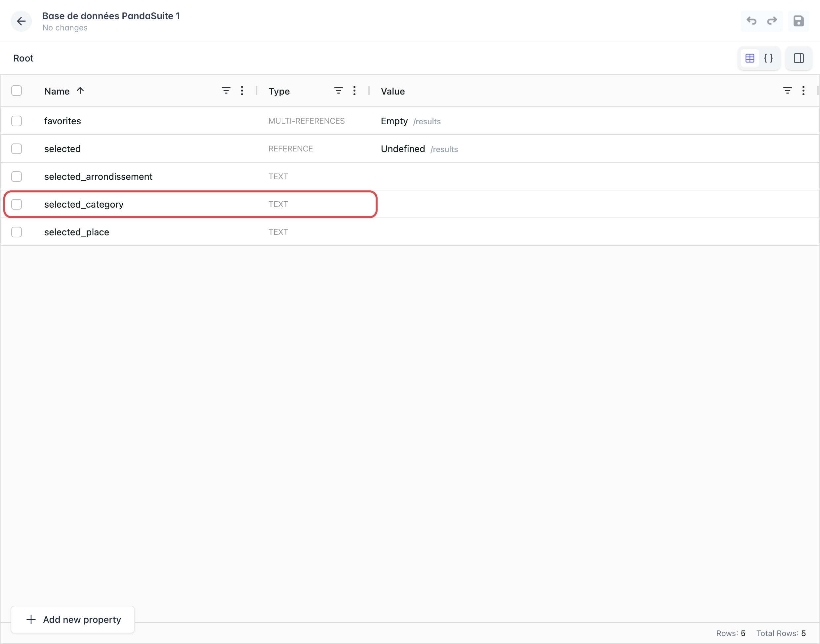The width and height of the screenshot is (820, 644).
Task: Tick the select-all header checkbox
Action: tap(17, 91)
